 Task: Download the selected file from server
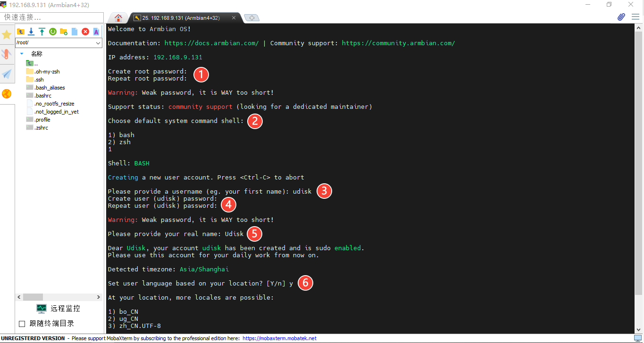tap(31, 31)
